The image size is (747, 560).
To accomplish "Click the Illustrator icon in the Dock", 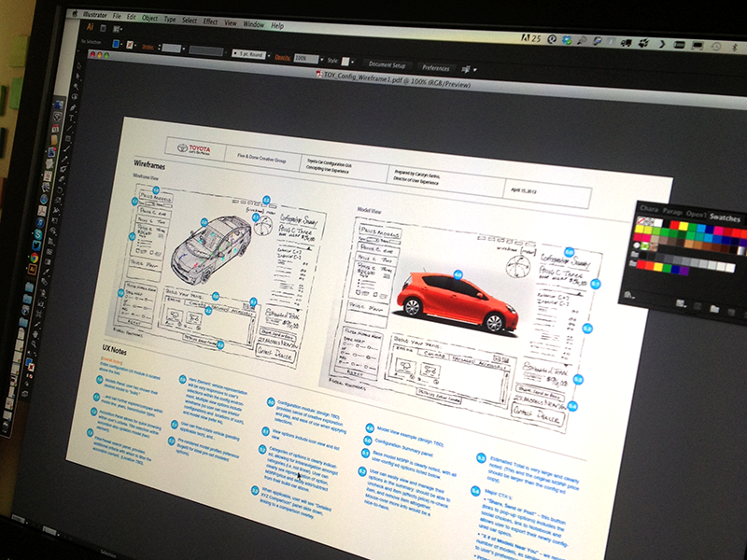I will coord(32,269).
